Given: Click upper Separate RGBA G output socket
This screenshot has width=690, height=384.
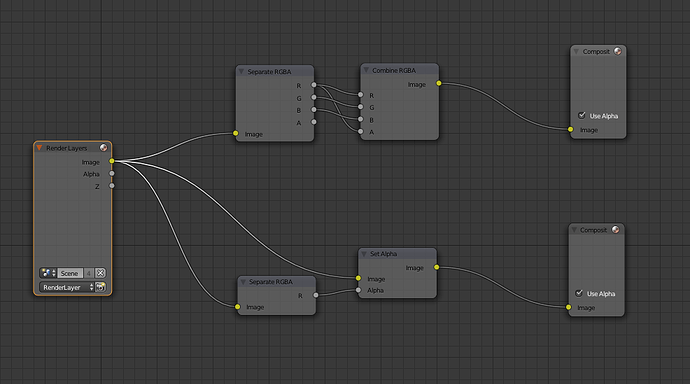Looking at the screenshot, I should (314, 97).
